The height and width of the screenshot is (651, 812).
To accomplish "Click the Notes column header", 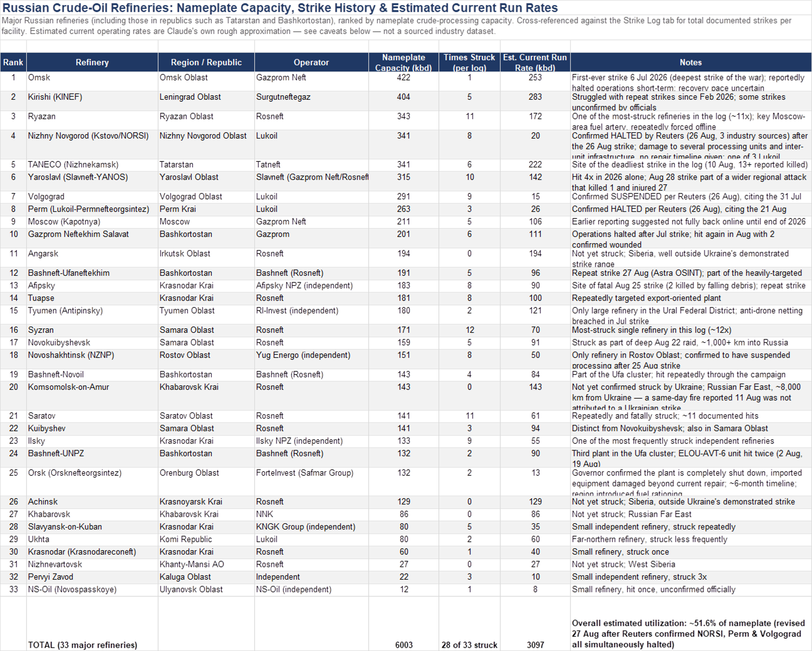I will pyautogui.click(x=691, y=62).
